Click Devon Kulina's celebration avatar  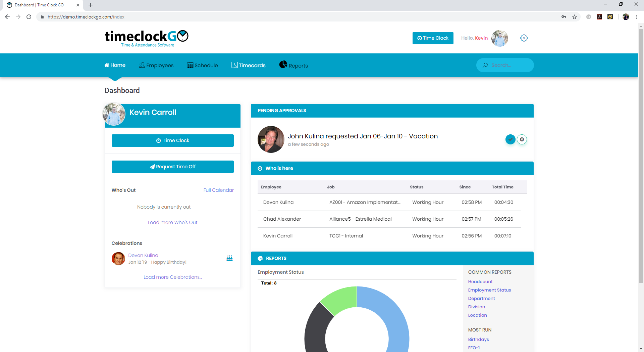pyautogui.click(x=118, y=259)
